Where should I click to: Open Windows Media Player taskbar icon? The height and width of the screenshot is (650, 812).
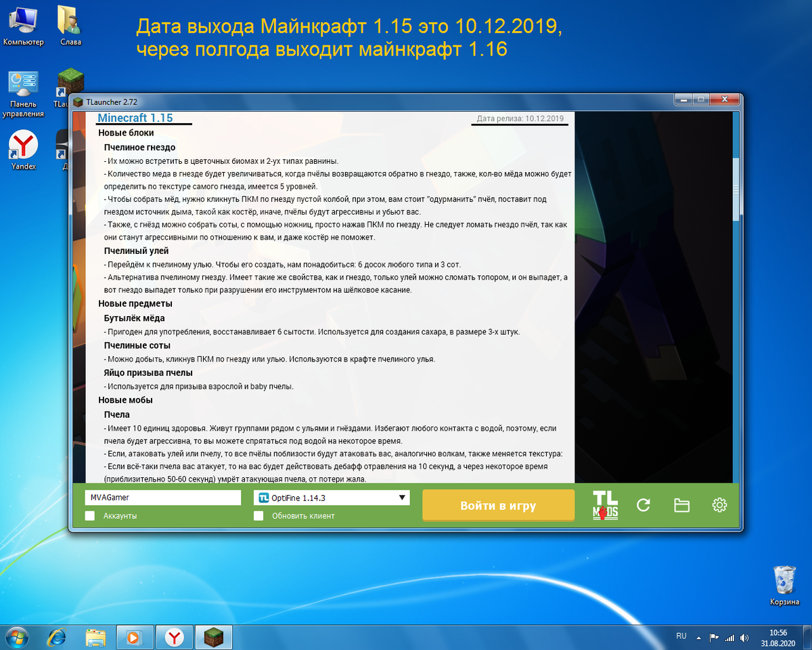[x=135, y=637]
